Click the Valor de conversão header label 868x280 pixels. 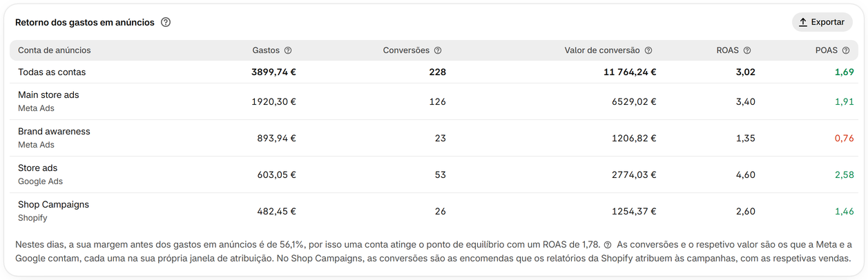[602, 50]
